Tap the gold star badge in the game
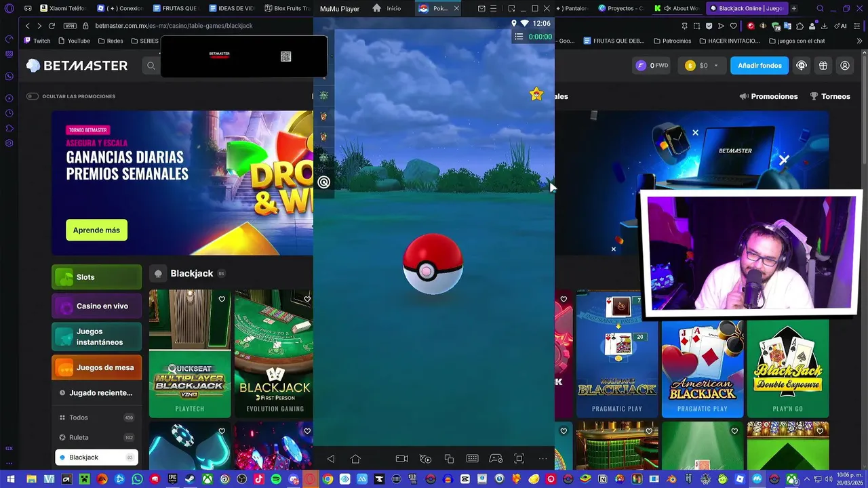 [536, 94]
